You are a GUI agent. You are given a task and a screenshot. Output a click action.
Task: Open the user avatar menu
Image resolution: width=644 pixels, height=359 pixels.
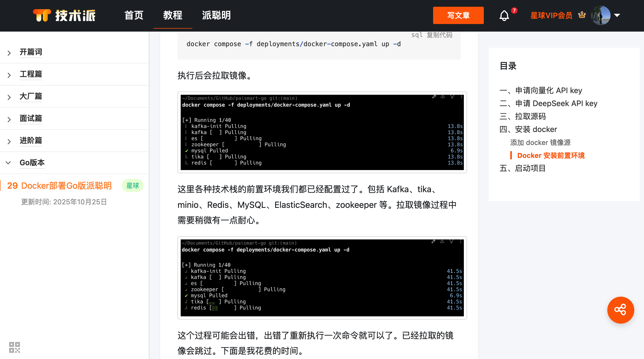(x=601, y=15)
